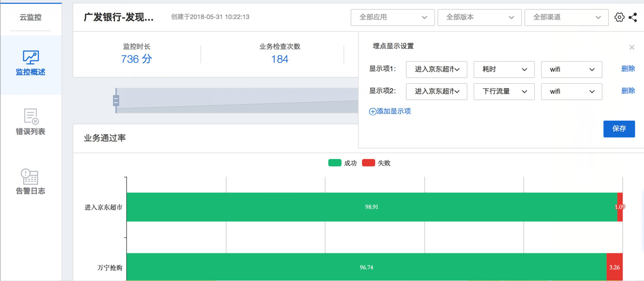The height and width of the screenshot is (281, 644).
Task: Open the 全部应用 dropdown
Action: (x=393, y=17)
